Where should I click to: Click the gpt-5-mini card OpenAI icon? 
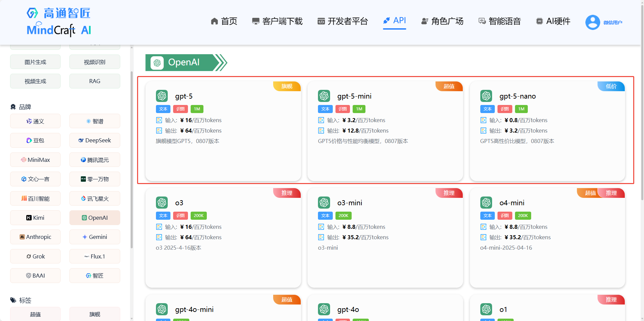(x=324, y=96)
